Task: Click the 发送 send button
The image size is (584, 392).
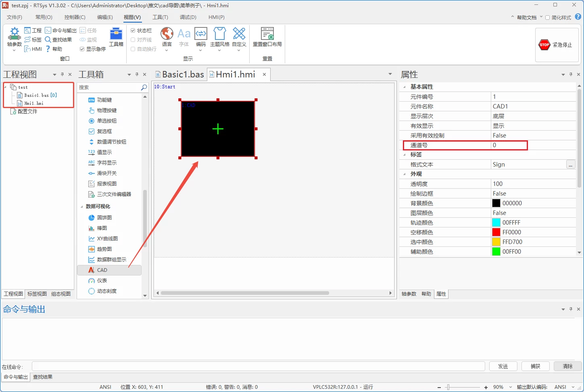Action: (503, 366)
